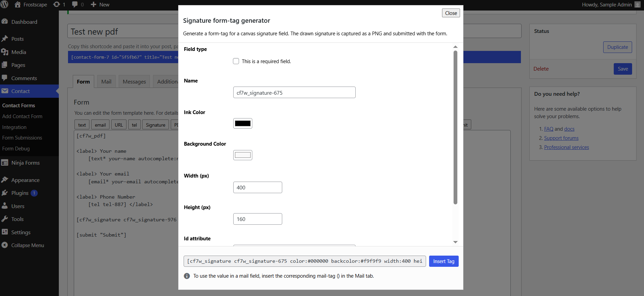
Task: Click the Collapse Menu arrow icon
Action: pyautogui.click(x=5, y=245)
